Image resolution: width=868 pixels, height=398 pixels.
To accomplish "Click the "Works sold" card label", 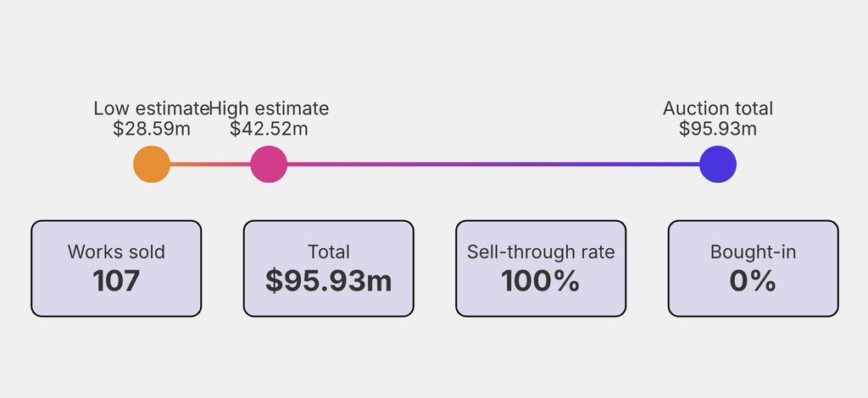I will click(x=116, y=252).
